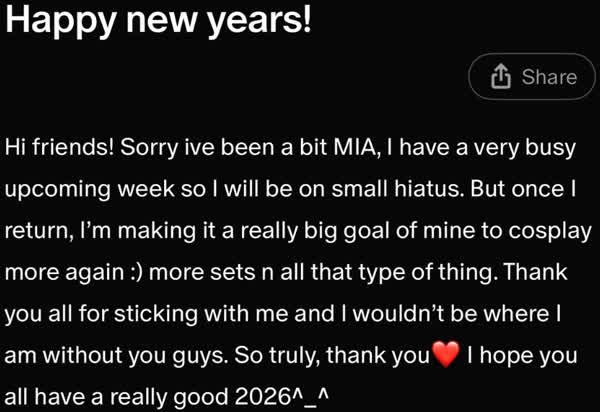Click the red heart emoji

point(446,355)
